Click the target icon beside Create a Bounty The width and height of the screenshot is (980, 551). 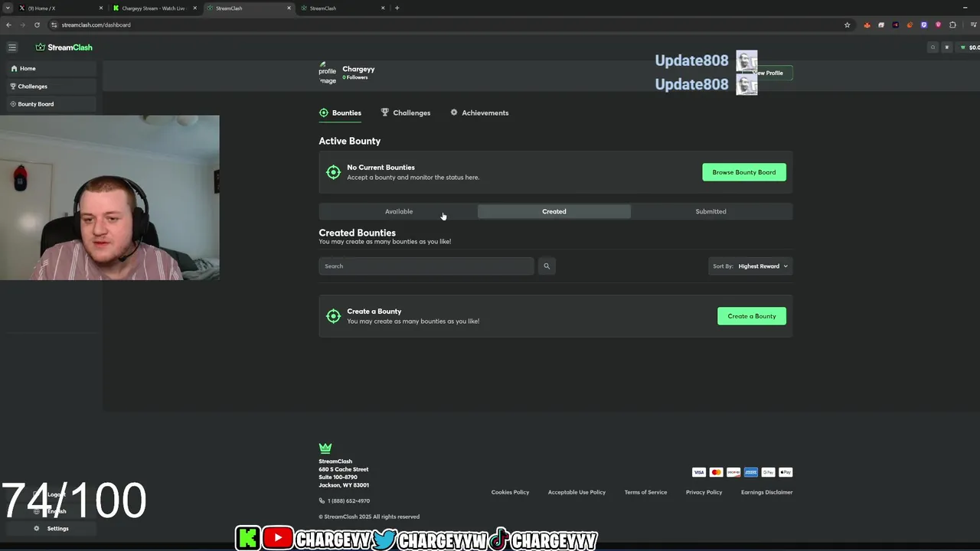pyautogui.click(x=333, y=316)
